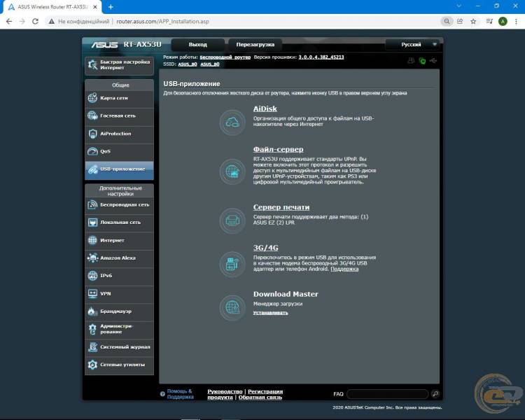Click the 3G/4G heading link
Screen dimensions: 525x420
click(x=265, y=248)
